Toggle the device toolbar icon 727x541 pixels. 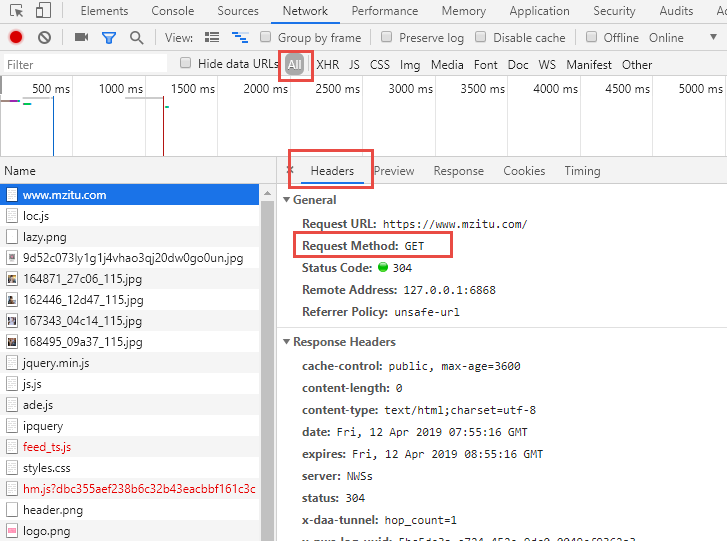pos(44,11)
